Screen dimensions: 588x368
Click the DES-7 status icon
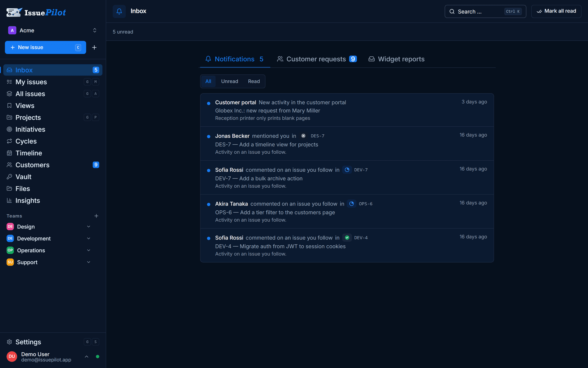(x=303, y=136)
